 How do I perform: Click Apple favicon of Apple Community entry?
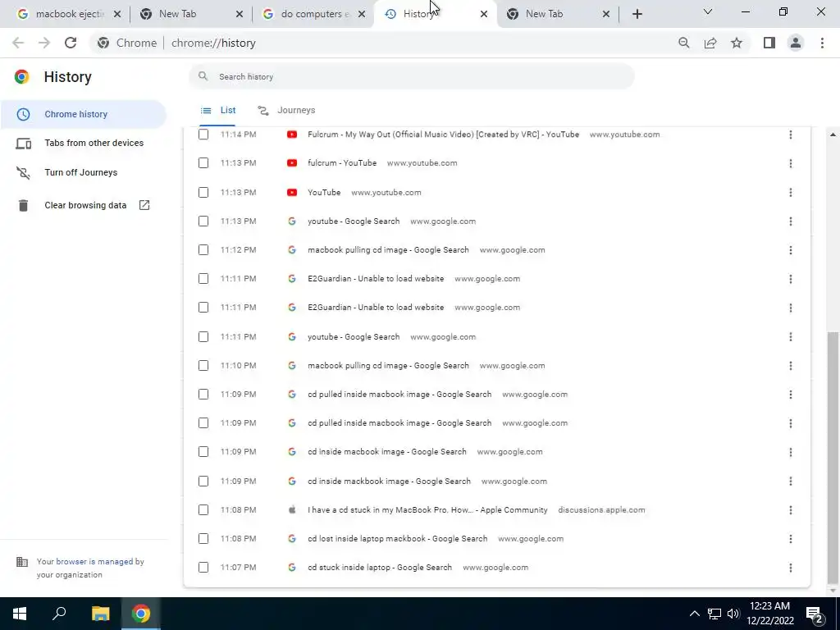click(x=292, y=510)
